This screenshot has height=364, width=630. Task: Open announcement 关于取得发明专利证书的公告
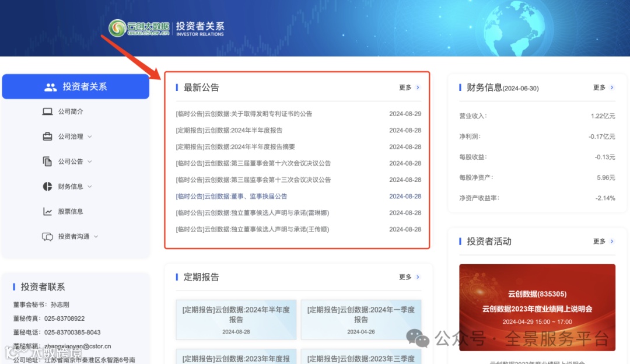[244, 114]
